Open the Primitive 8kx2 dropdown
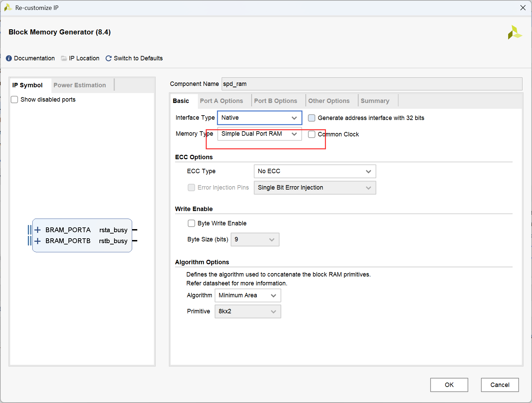The image size is (532, 403). point(248,311)
